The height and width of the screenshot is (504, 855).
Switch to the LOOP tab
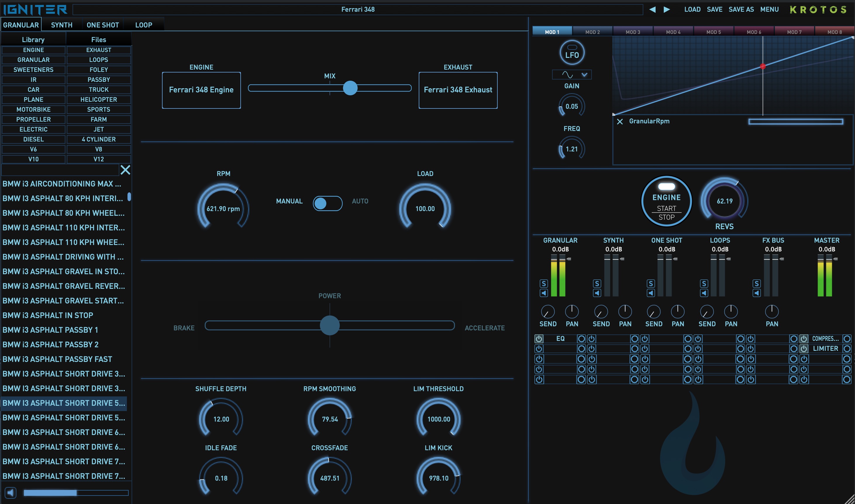[144, 25]
